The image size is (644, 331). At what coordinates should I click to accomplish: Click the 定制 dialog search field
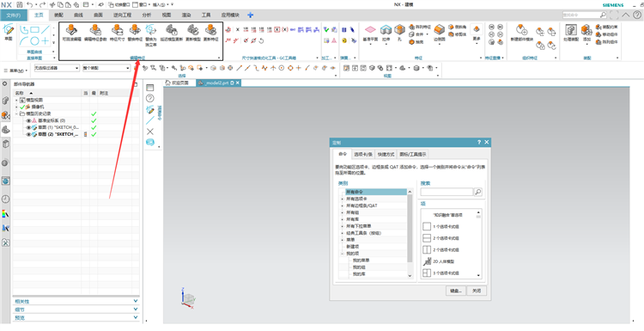[447, 192]
